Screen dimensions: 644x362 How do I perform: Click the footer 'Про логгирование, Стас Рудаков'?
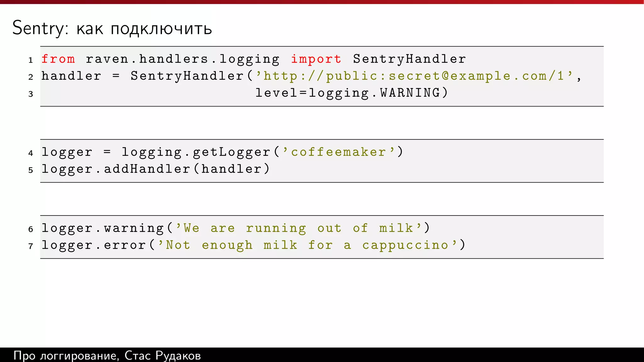coord(107,356)
